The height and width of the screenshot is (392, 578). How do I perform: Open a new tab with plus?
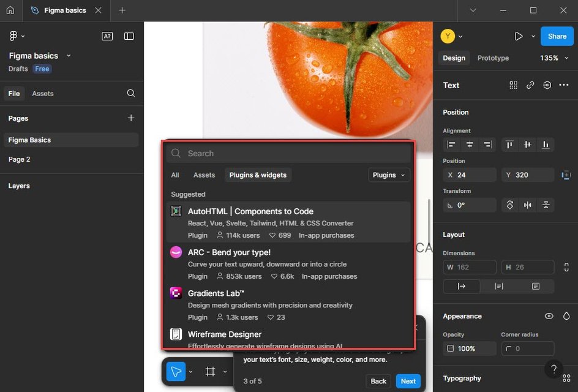point(122,10)
